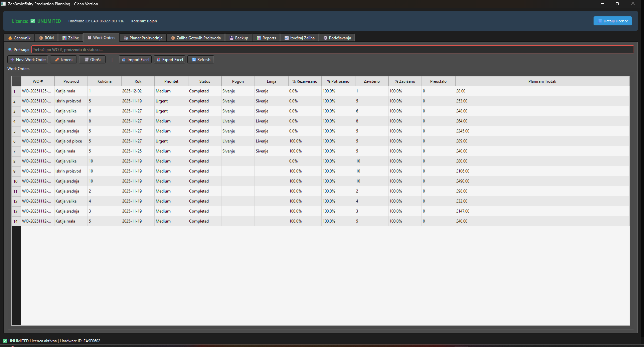Viewport: 644px width, 347px height.
Task: Sort by the Proizvod column header
Action: tap(71, 81)
